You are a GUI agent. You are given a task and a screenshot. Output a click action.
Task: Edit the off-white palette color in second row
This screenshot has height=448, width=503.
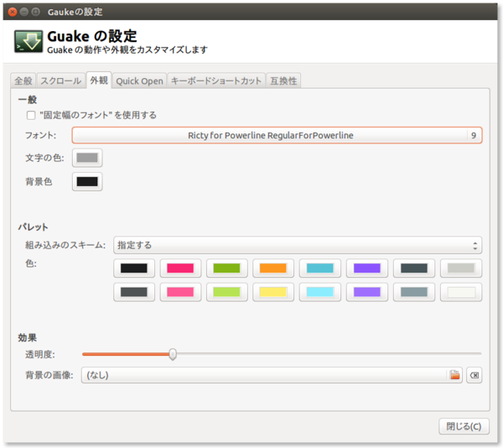point(461,292)
